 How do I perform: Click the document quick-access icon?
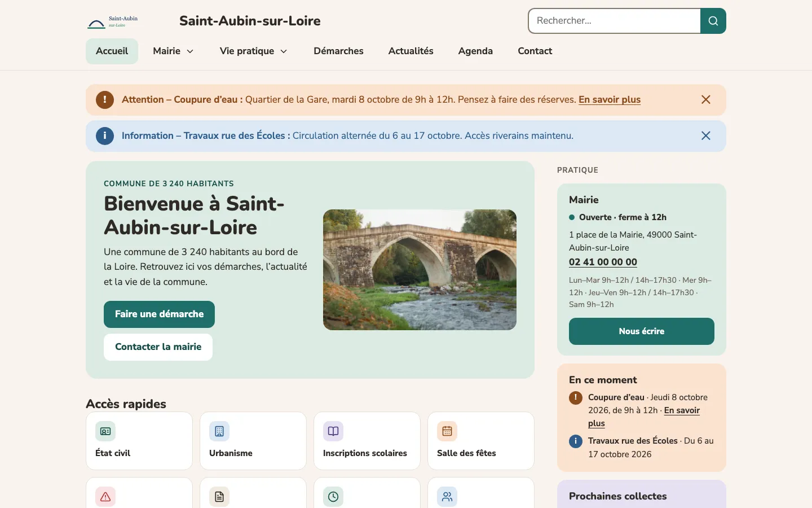click(x=219, y=497)
